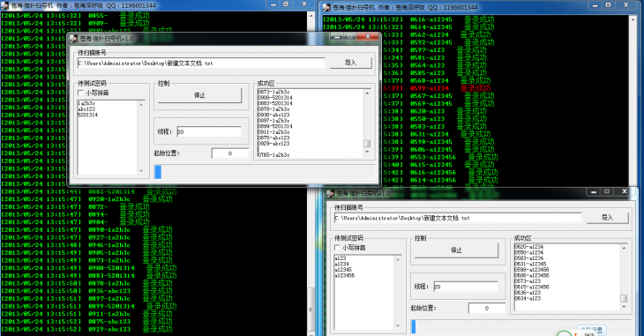The height and width of the screenshot is (336, 644).
Task: Click the app icon in the lower-right v1.0 dialog title bar
Action: pyautogui.click(x=331, y=193)
